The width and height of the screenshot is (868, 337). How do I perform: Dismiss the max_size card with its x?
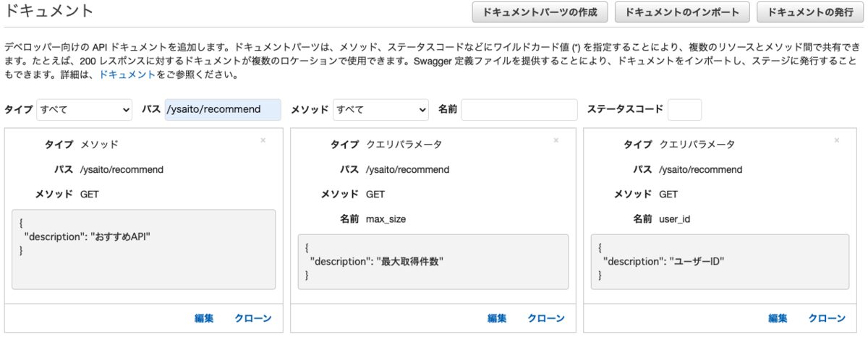coord(556,140)
